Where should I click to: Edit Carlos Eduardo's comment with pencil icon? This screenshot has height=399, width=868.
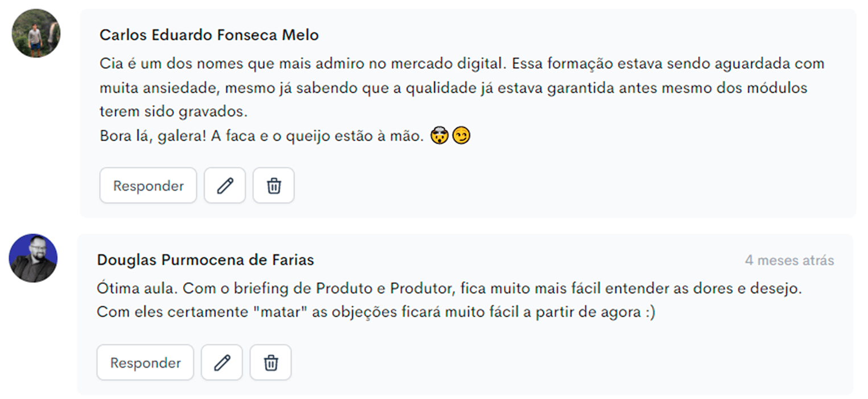pos(225,186)
